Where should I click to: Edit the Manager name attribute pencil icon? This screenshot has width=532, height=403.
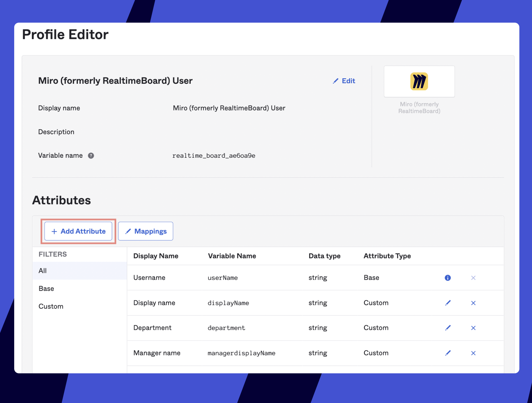[x=448, y=353]
